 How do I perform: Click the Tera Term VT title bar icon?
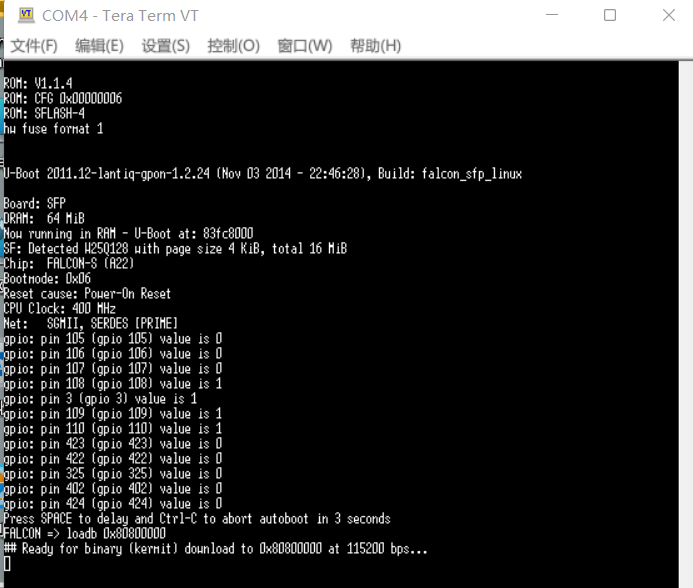coord(23,16)
